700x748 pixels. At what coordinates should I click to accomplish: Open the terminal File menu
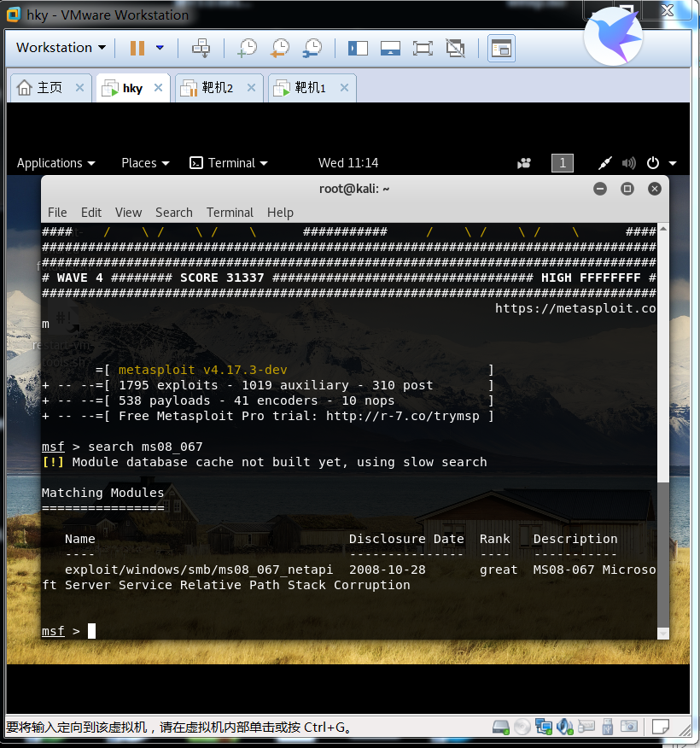click(x=57, y=213)
